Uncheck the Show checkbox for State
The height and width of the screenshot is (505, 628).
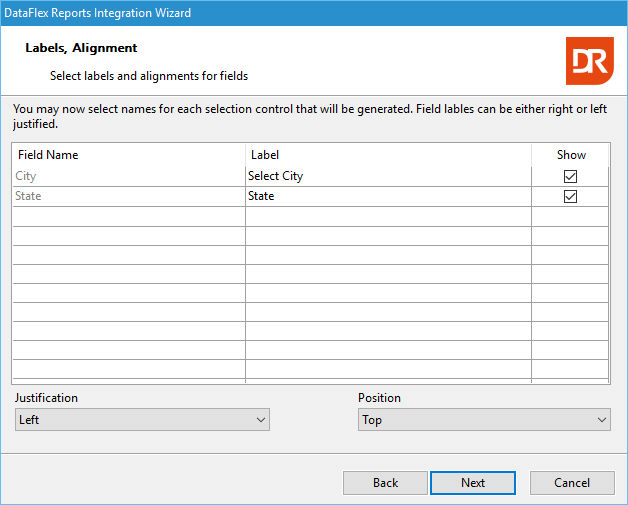coord(570,196)
